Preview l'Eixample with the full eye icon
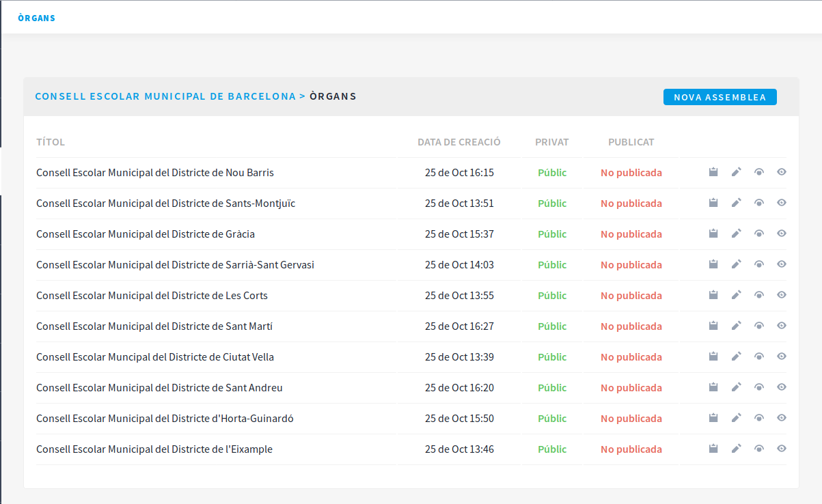 (x=782, y=449)
